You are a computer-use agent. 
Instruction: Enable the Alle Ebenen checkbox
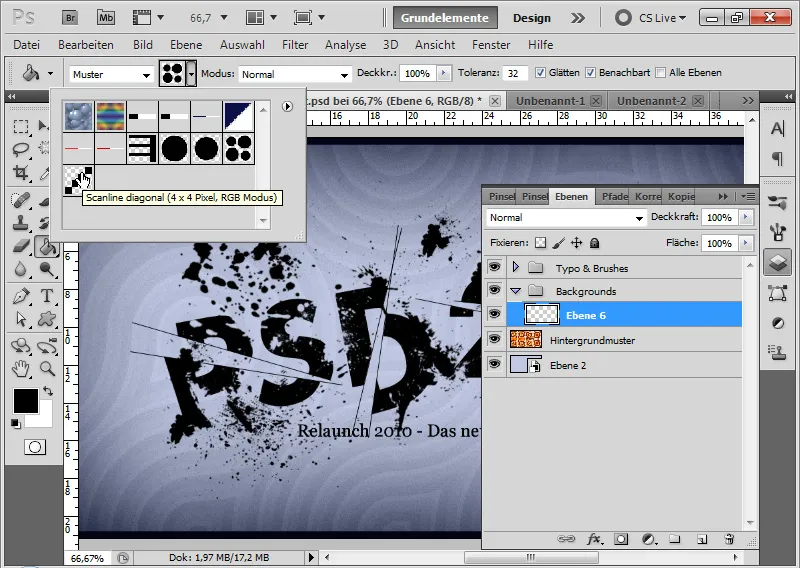(660, 73)
